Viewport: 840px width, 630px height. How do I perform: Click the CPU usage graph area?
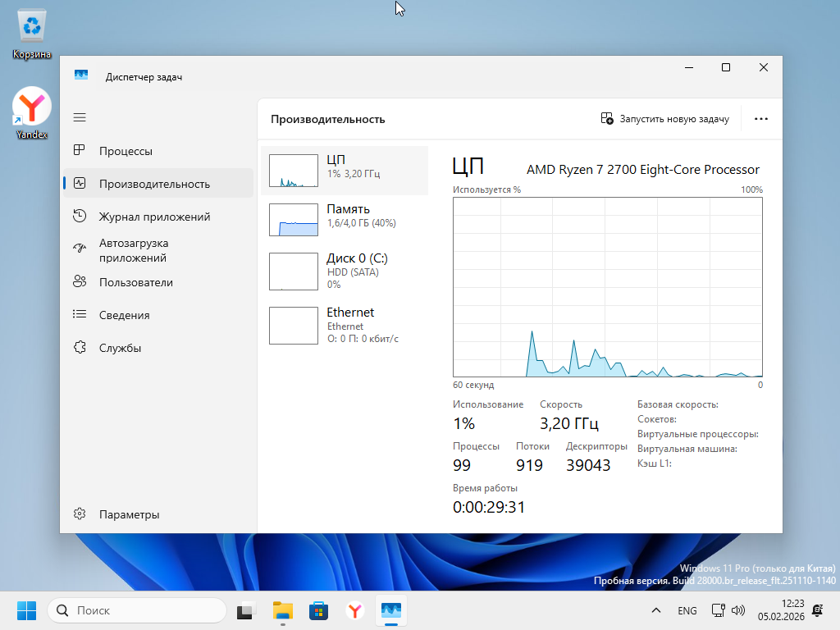(x=607, y=286)
